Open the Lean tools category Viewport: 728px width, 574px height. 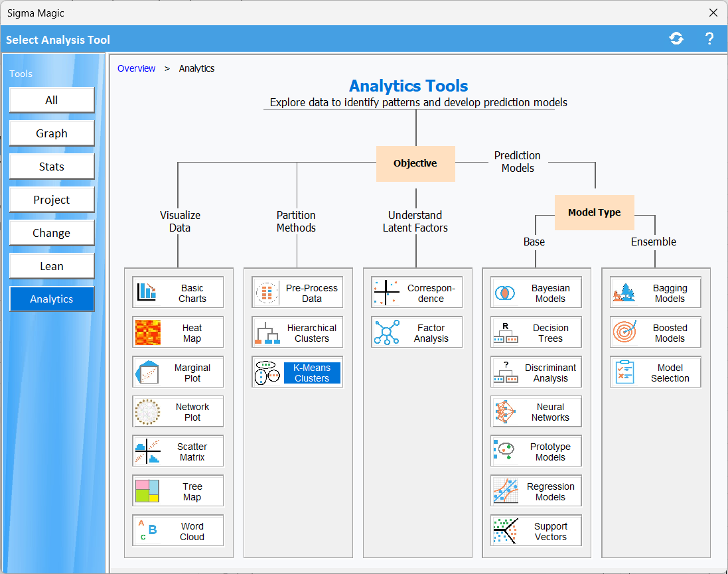coord(52,266)
